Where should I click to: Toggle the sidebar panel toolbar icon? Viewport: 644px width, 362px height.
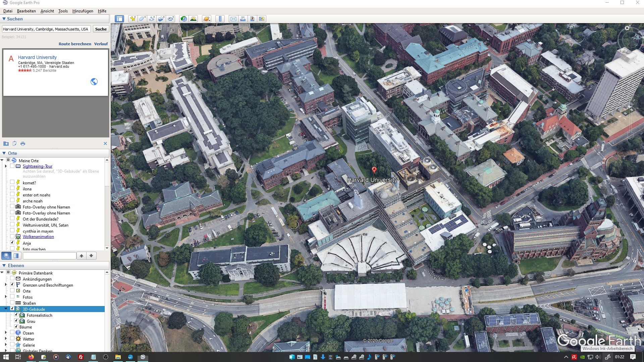click(119, 19)
